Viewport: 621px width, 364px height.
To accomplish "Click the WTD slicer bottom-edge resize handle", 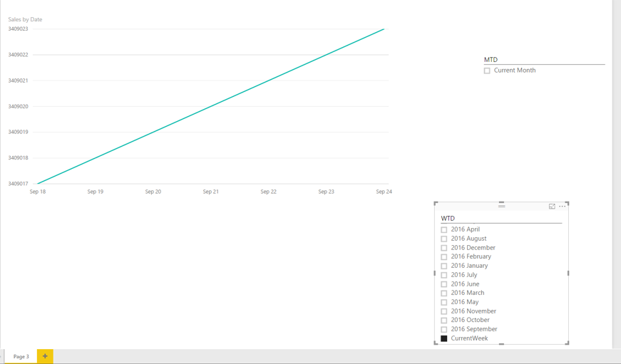I will click(501, 344).
